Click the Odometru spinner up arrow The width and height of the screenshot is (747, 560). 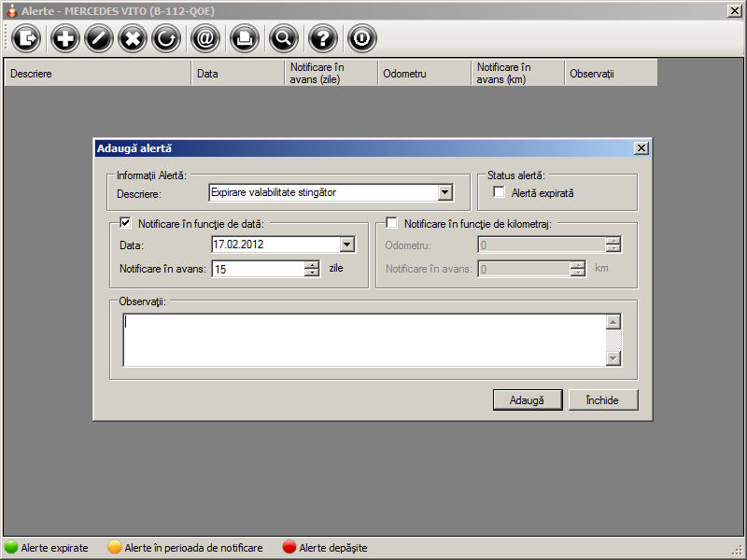coord(613,241)
